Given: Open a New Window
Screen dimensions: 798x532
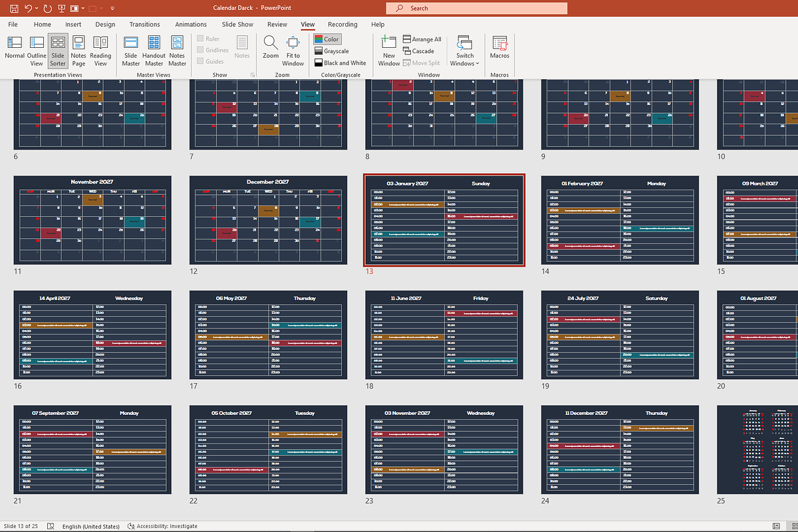Looking at the screenshot, I should (x=389, y=51).
